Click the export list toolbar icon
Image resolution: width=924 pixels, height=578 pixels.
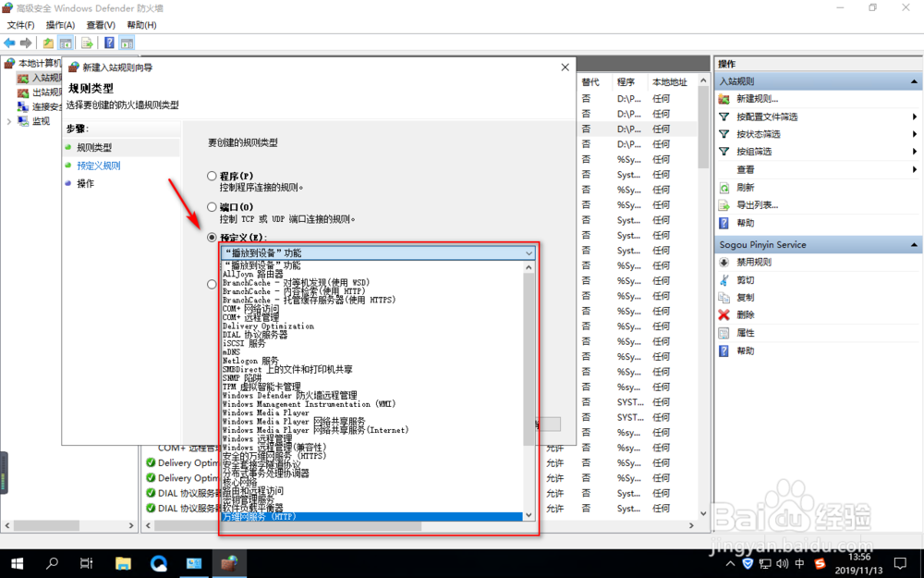(x=87, y=43)
